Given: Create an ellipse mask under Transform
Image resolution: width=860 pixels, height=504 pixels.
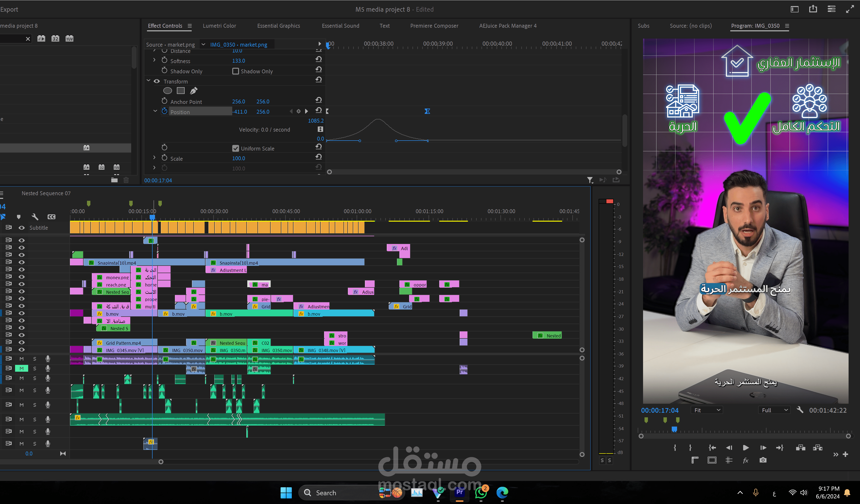Looking at the screenshot, I should [167, 91].
